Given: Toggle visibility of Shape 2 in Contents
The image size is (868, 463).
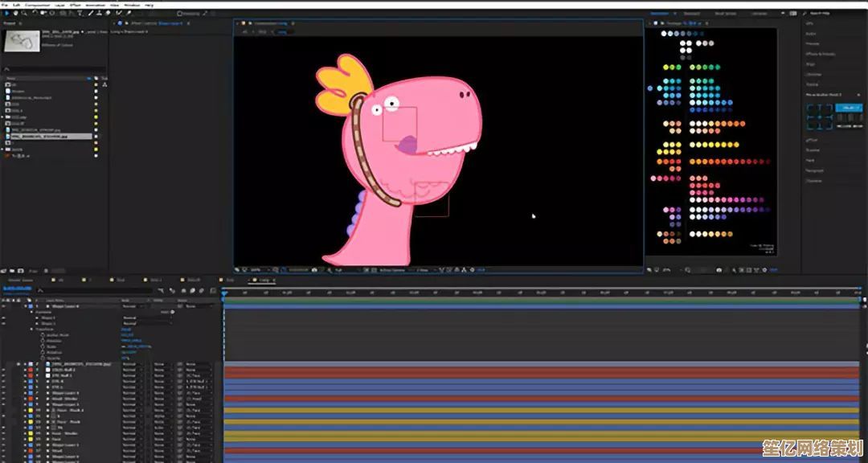Looking at the screenshot, I should pyautogui.click(x=5, y=318).
